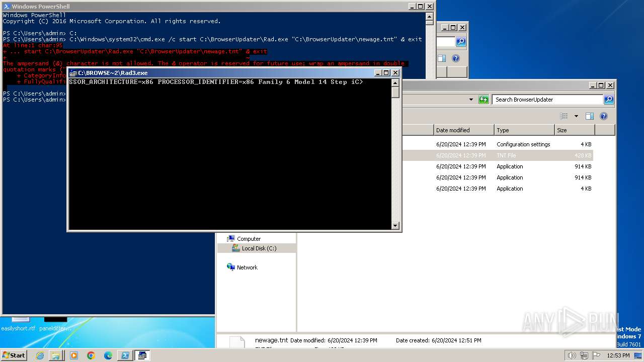Screen dimensions: 644x362
Task: Select the 4 KB Application row
Action: coord(497,189)
